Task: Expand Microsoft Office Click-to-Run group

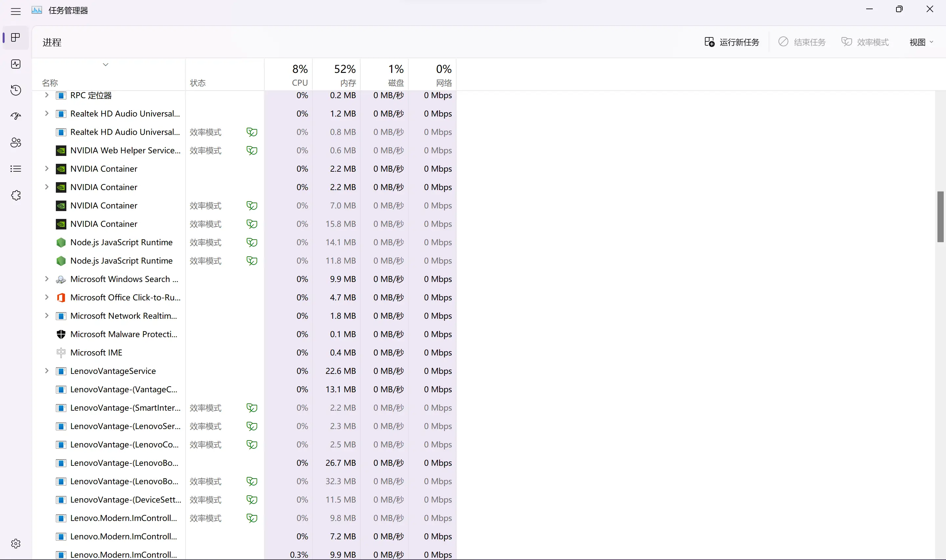Action: (46, 297)
